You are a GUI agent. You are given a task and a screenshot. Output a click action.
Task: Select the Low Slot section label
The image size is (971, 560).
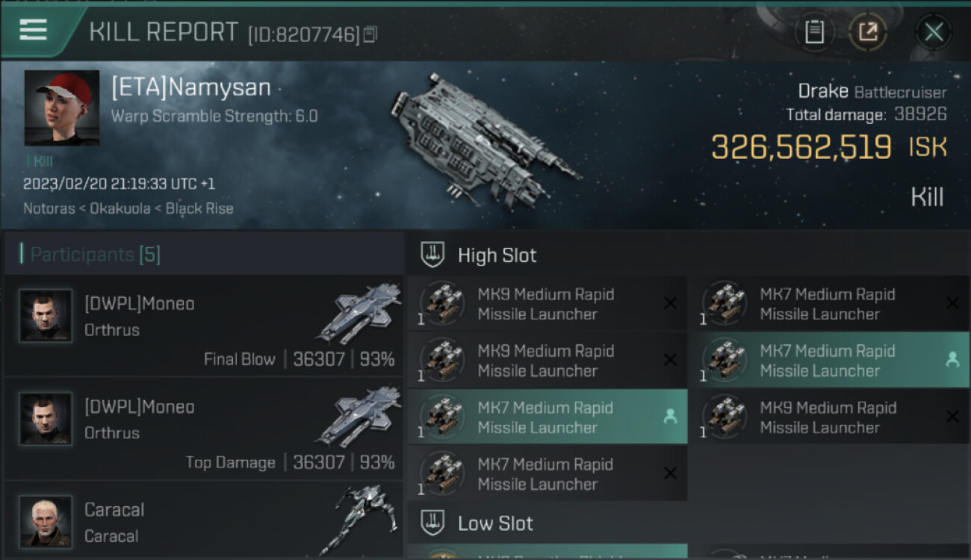(495, 523)
